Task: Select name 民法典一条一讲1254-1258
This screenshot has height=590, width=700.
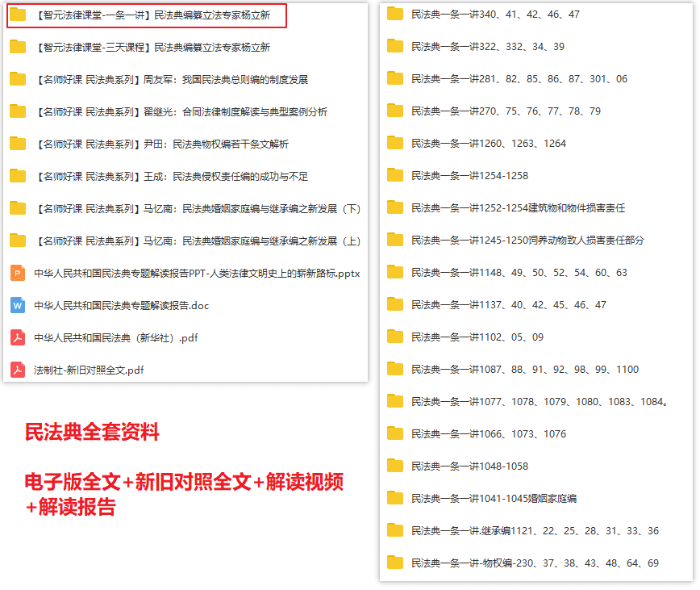Action: [x=469, y=175]
